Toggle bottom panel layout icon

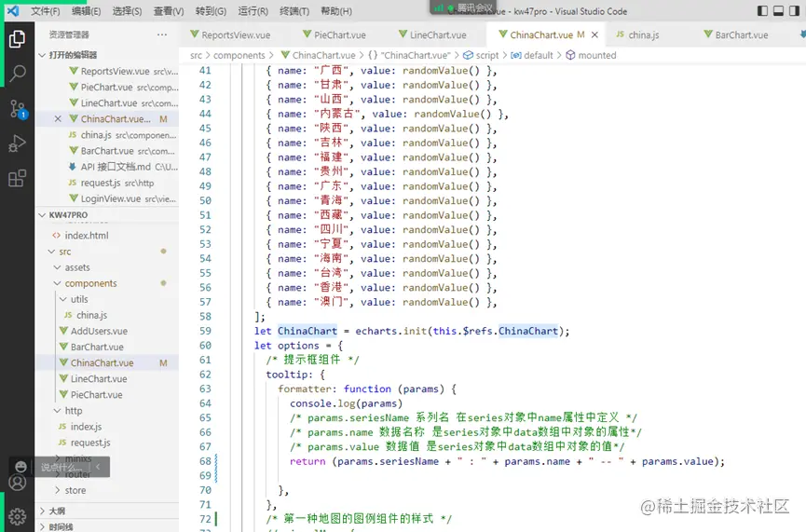click(779, 11)
